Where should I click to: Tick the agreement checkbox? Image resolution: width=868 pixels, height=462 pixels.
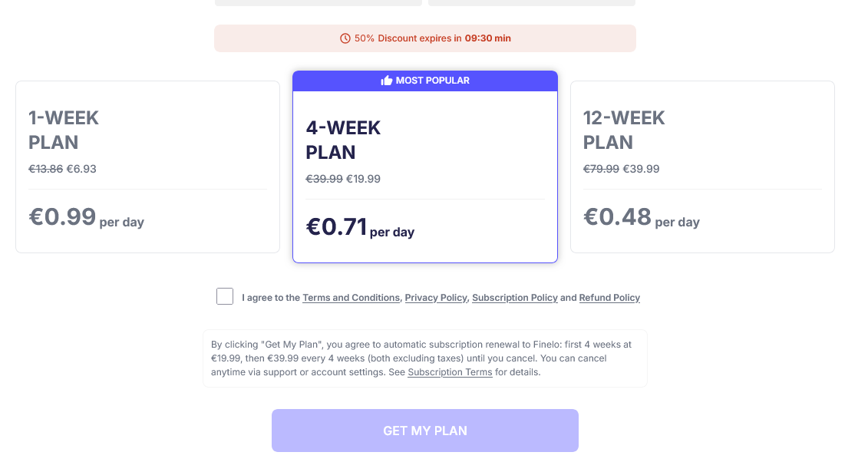[x=225, y=297]
